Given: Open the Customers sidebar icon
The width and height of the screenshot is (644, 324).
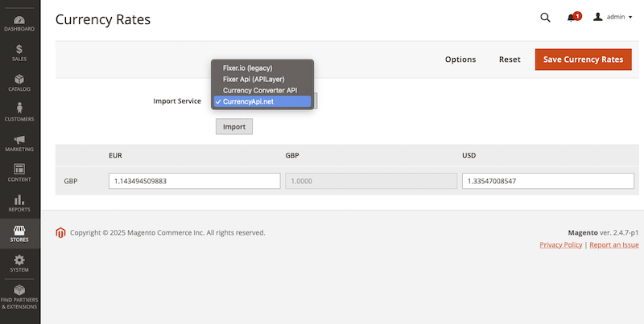Looking at the screenshot, I should point(19,113).
